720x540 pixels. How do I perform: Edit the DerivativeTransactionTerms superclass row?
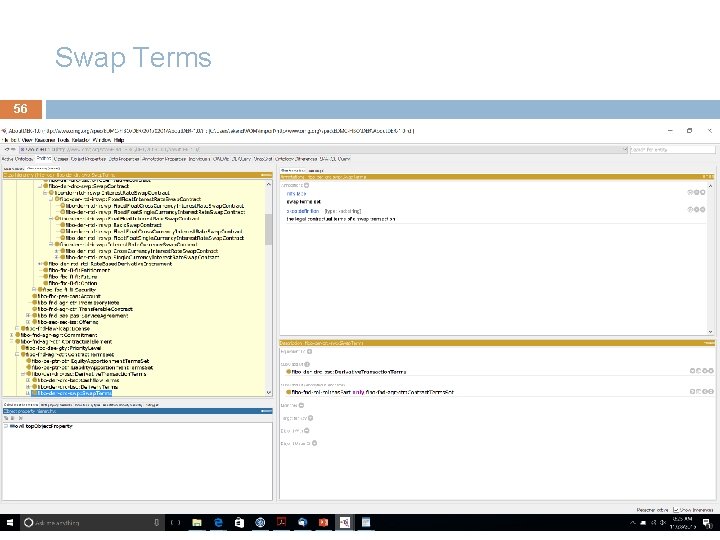(711, 371)
